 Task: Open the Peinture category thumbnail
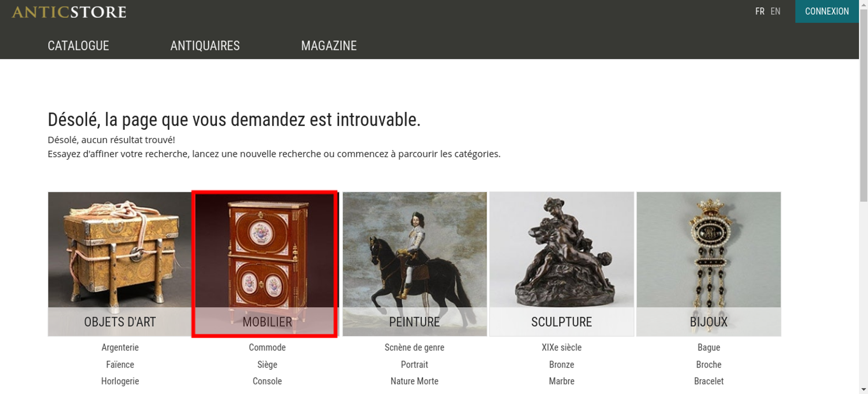(414, 264)
